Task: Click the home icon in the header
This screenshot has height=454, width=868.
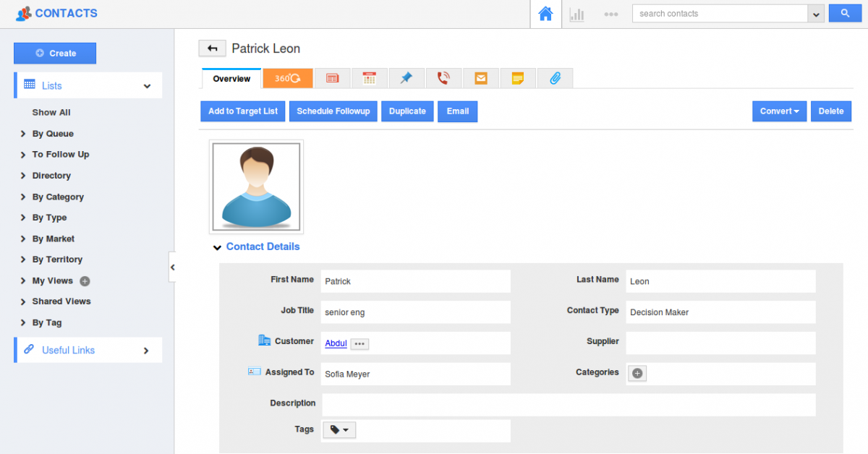Action: pos(546,13)
